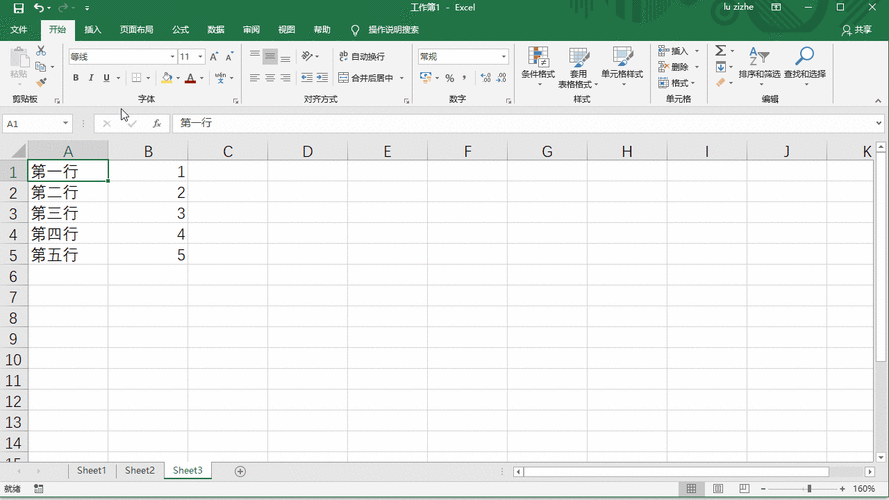889x500 pixels.
Task: Switch to the Sheet2 tab
Action: [x=139, y=471]
